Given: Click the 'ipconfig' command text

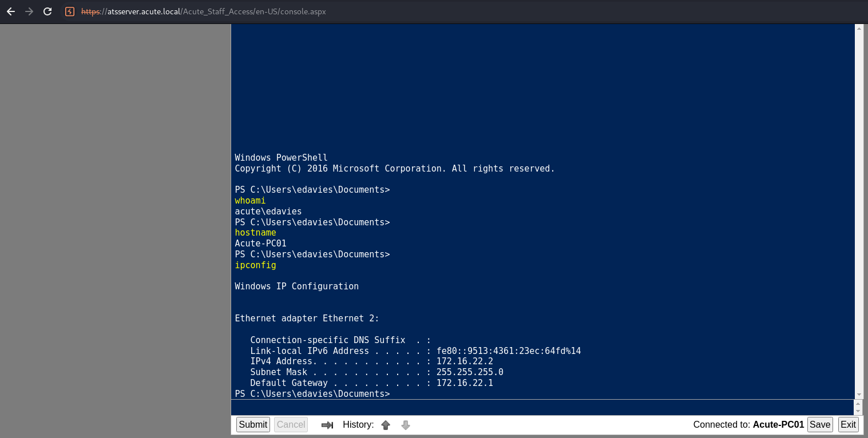Looking at the screenshot, I should [255, 265].
